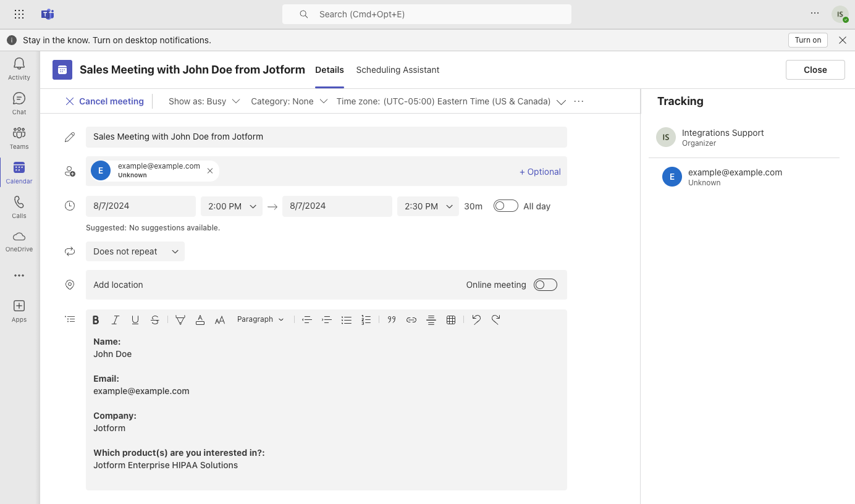Click the Jotform Enterprise HIPAA Solutions text

coord(166,465)
